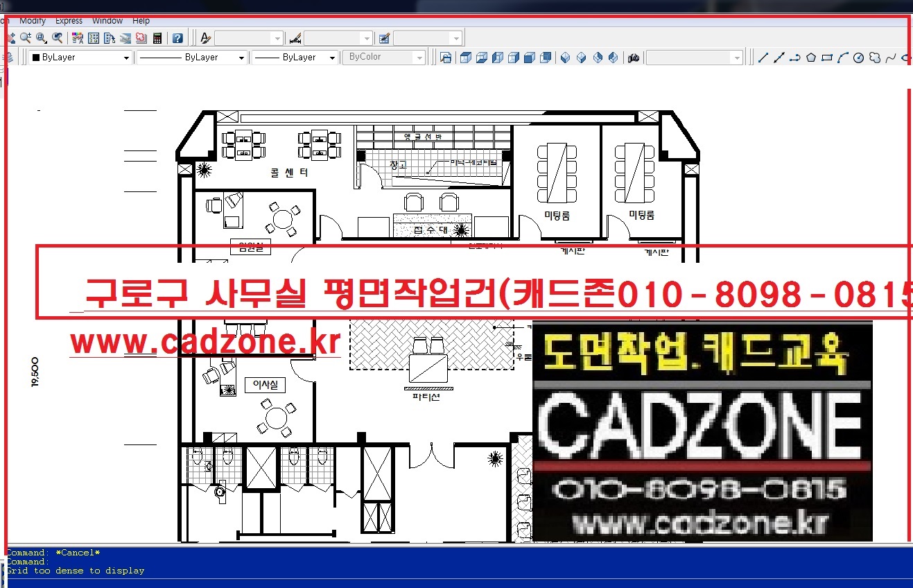Open the ByColor plot style dropdown
The height and width of the screenshot is (588, 913).
pos(384,58)
